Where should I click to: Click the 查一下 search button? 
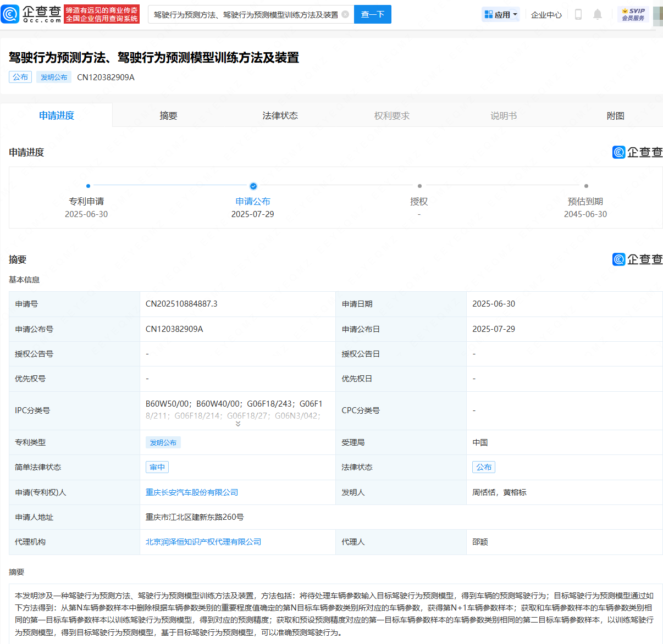pos(373,14)
